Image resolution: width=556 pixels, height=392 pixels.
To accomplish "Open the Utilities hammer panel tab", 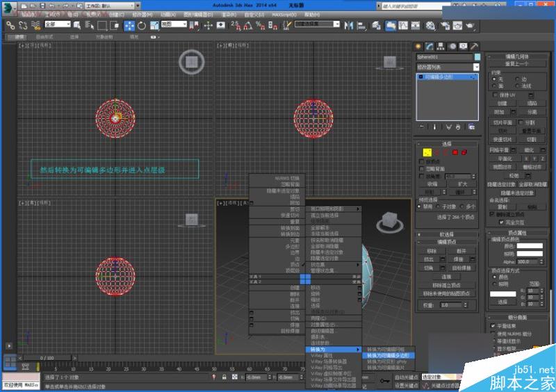I will click(x=475, y=47).
